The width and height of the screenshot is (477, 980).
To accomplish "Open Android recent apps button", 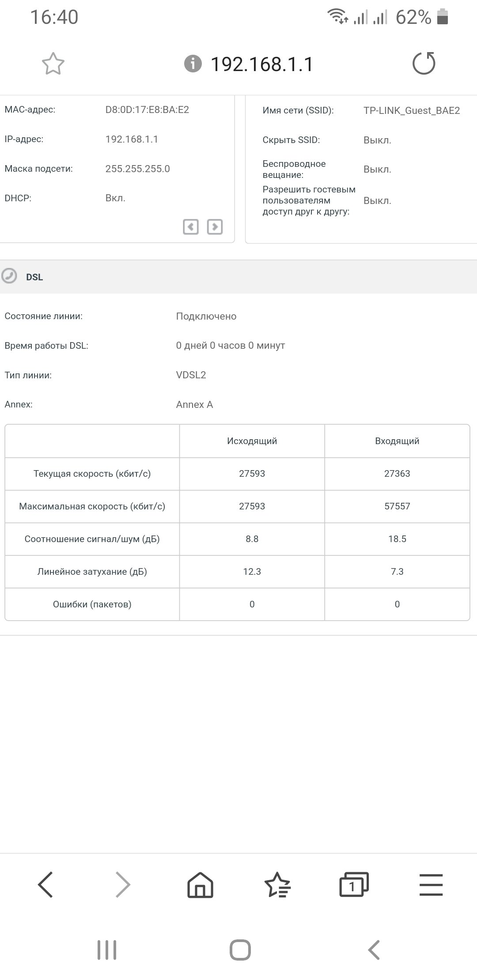I will (107, 950).
